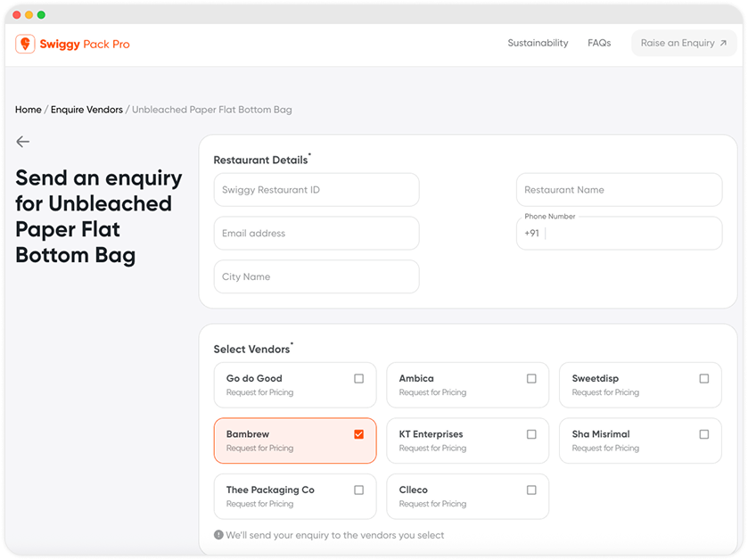Focus the City Name input field
Viewport: 748px width, 560px height.
pyautogui.click(x=316, y=276)
